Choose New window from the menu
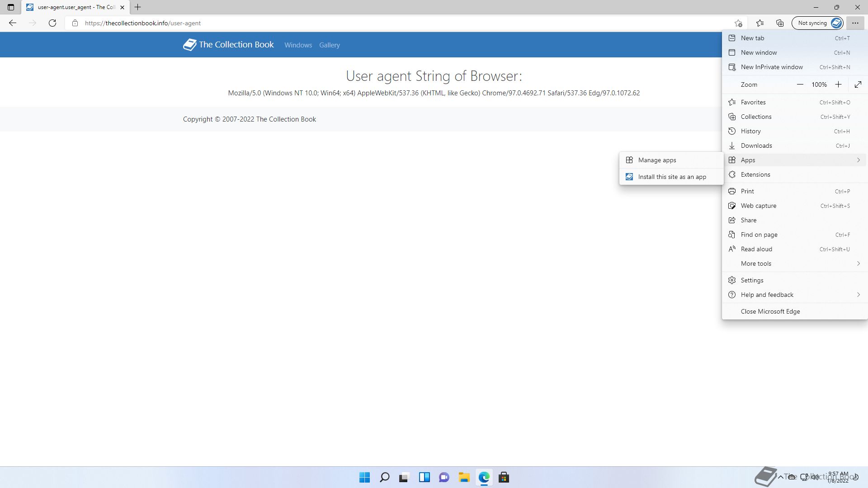The image size is (868, 488). [x=795, y=52]
